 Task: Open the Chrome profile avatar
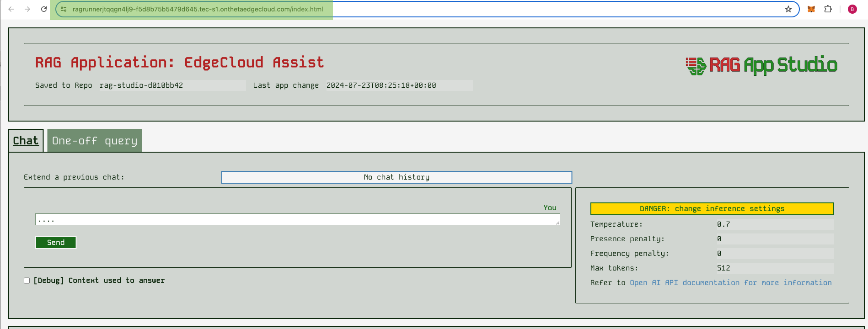coord(852,9)
